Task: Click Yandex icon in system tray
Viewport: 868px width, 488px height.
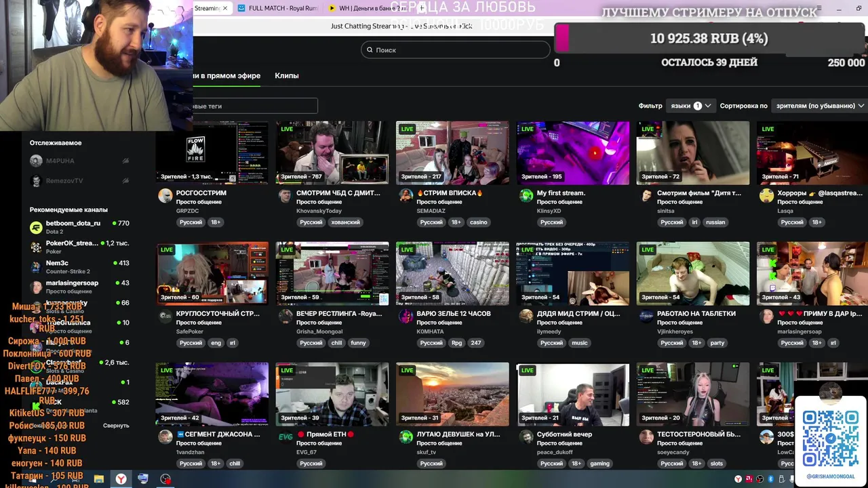Action: tap(738, 479)
